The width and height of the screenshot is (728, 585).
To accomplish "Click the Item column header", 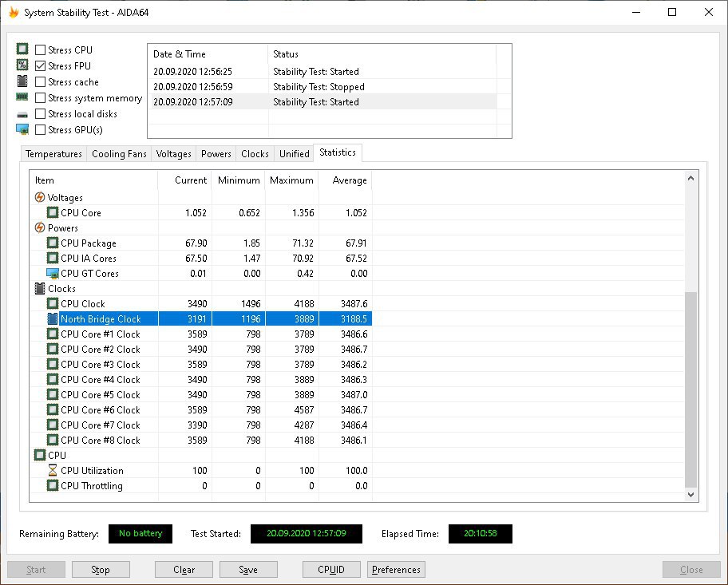I will coord(93,180).
